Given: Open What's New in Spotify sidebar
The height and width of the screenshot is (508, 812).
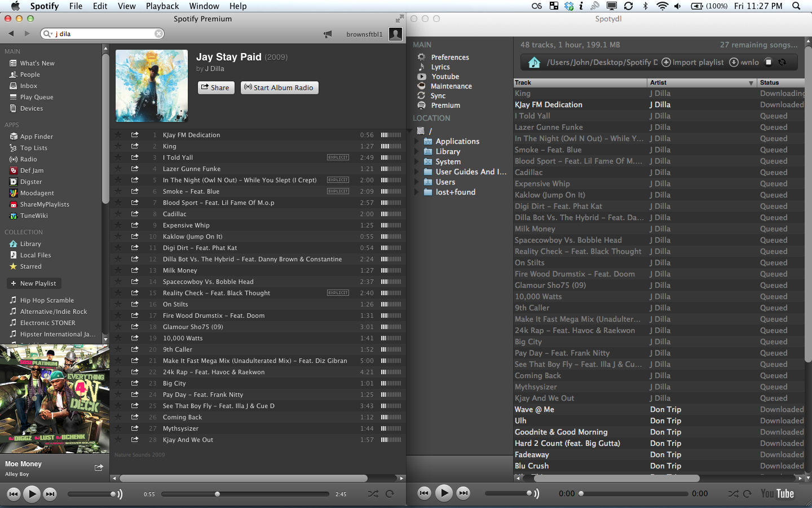Looking at the screenshot, I should click(x=37, y=63).
